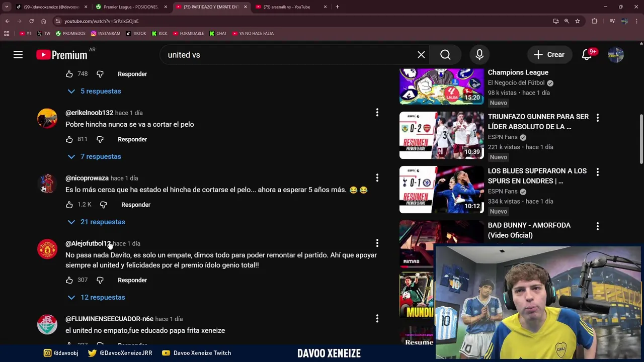
Task: Expand 12 respuestas replies
Action: coord(96,297)
